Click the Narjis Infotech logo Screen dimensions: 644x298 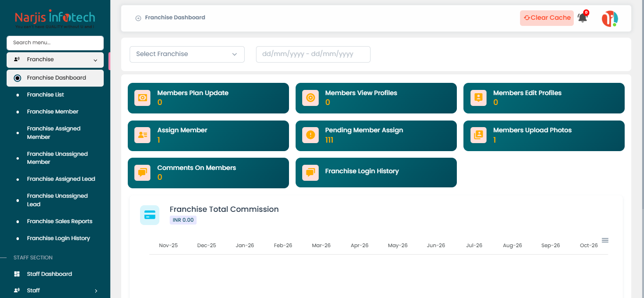tap(55, 19)
